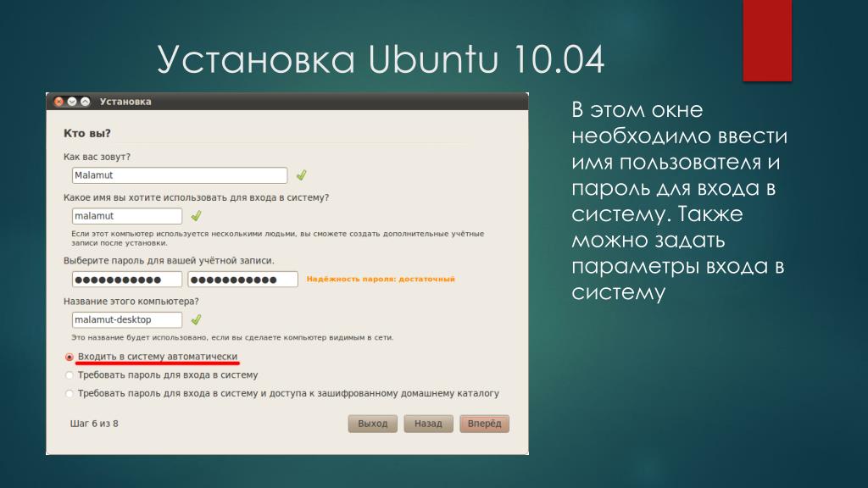Edit computer name field 'malamut-desktop'
Image resolution: width=868 pixels, height=488 pixels.
pos(127,319)
